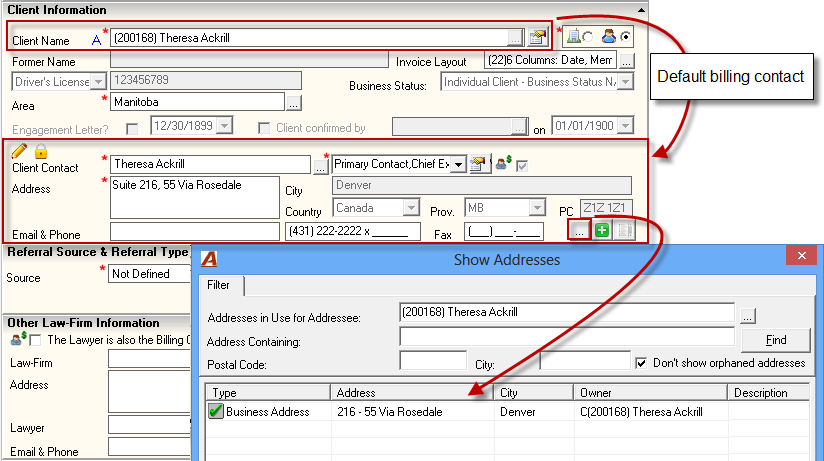Click the Former Name field
Viewport: 824px width, 461px height.
click(249, 59)
